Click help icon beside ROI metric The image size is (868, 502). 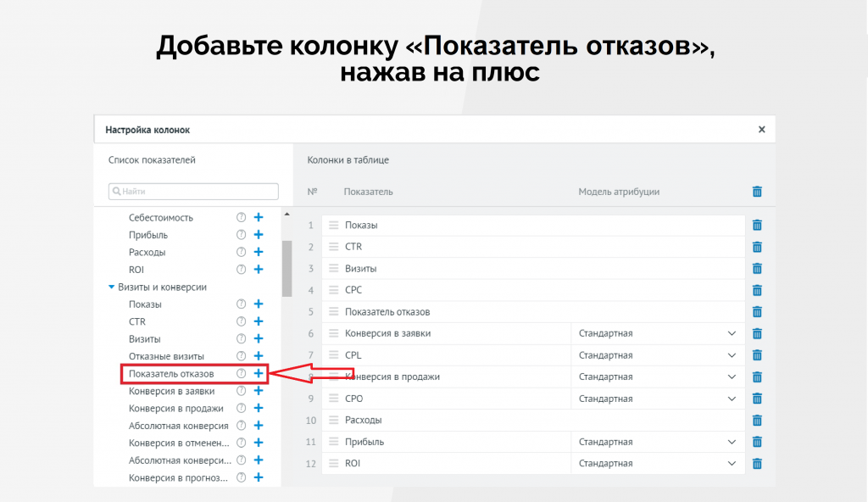pyautogui.click(x=241, y=270)
